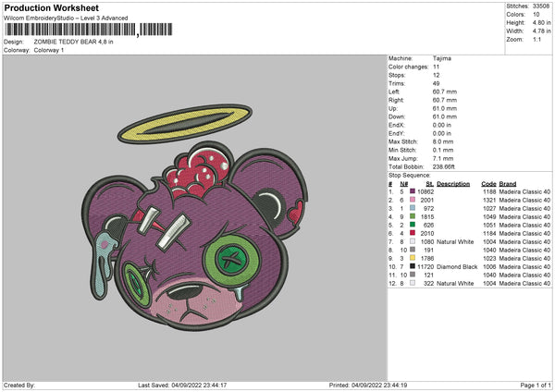This screenshot has width=555, height=392.
Task: Pick the light blue swatch in stop 3
Action: [412, 209]
